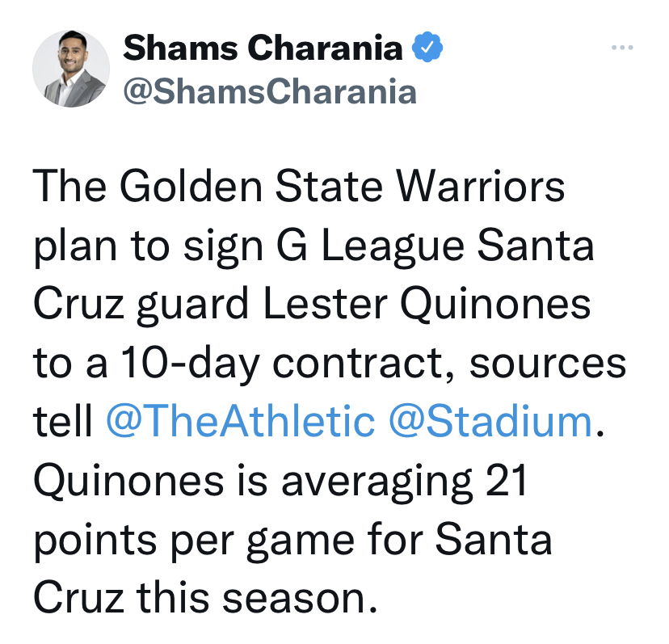
Task: Open the @ShamsCharania handle
Action: point(270,92)
